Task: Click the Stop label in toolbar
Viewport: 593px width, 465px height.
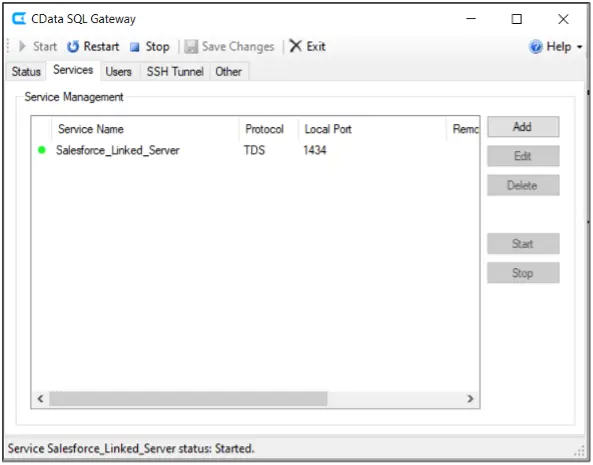Action: 158,46
